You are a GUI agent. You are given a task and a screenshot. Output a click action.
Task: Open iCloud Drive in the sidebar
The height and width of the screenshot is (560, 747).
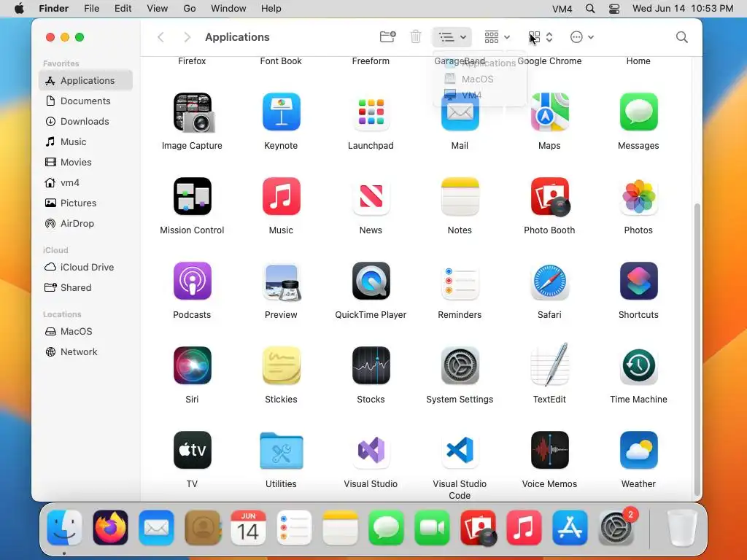(86, 268)
